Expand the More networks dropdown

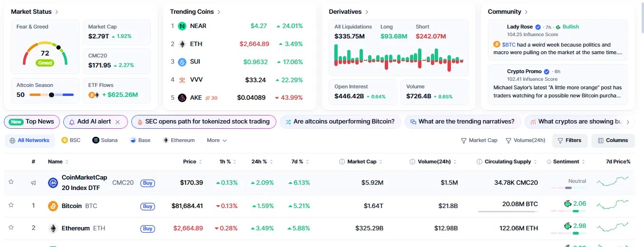coord(217,141)
